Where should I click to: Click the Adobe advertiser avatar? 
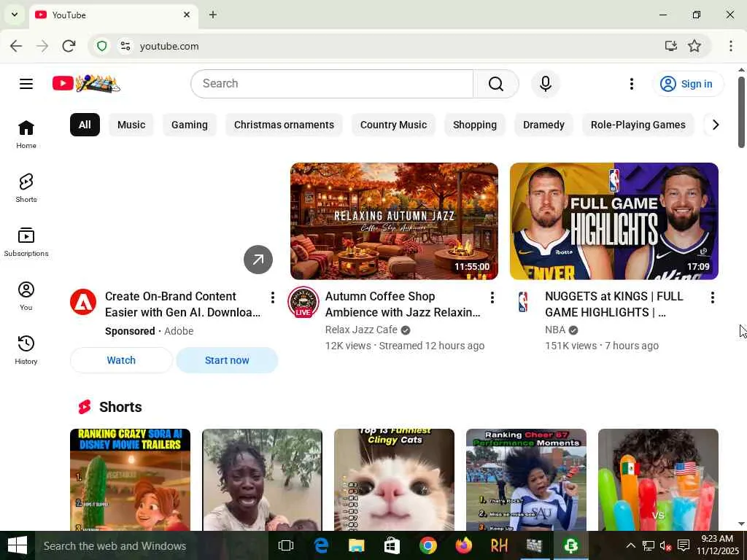(83, 302)
